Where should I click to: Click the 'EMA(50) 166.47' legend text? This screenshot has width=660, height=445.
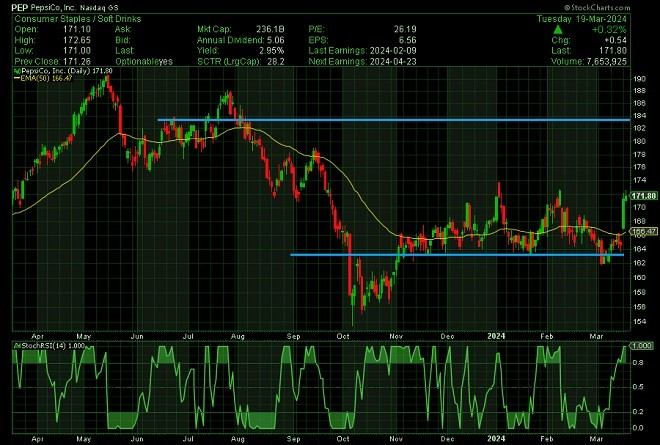click(47, 78)
